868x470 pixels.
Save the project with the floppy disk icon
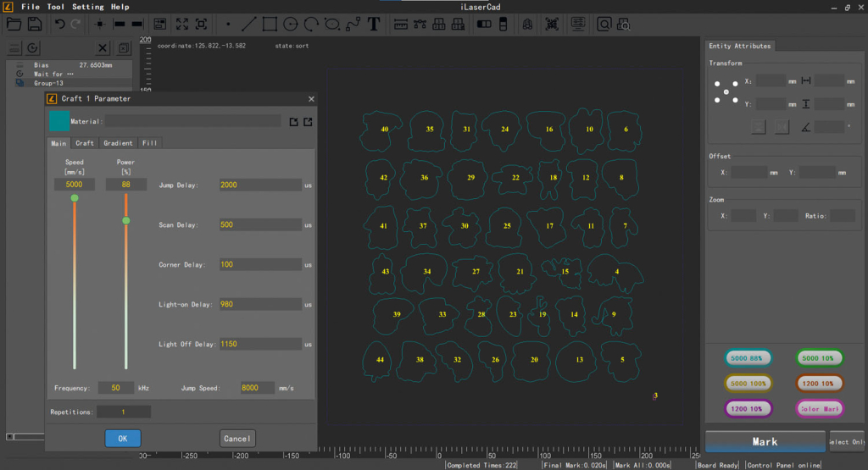click(34, 24)
